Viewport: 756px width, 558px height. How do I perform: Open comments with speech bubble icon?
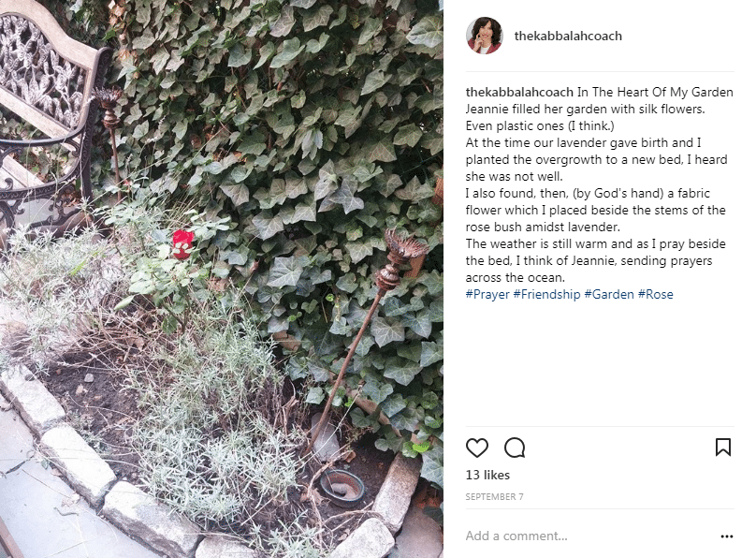pos(515,448)
